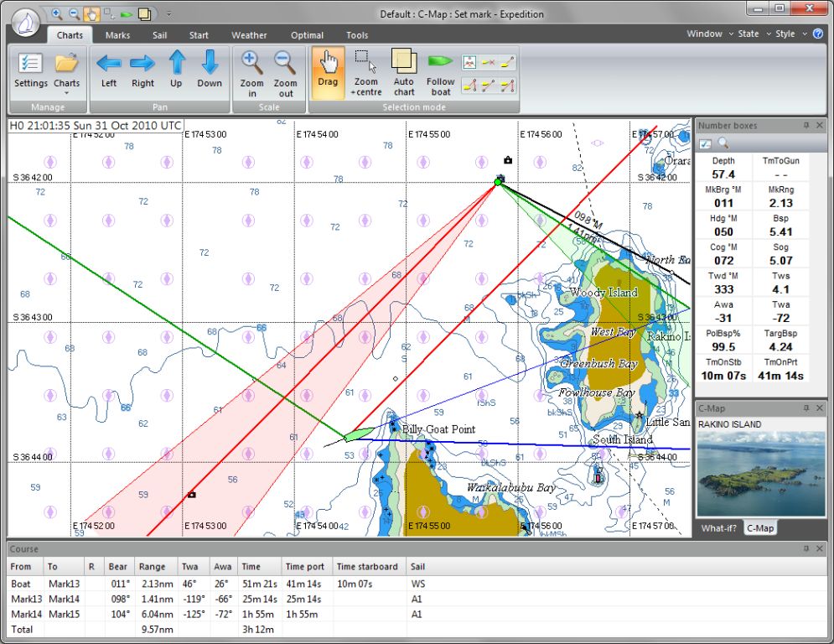Pan the chart up
The width and height of the screenshot is (834, 644).
[176, 70]
